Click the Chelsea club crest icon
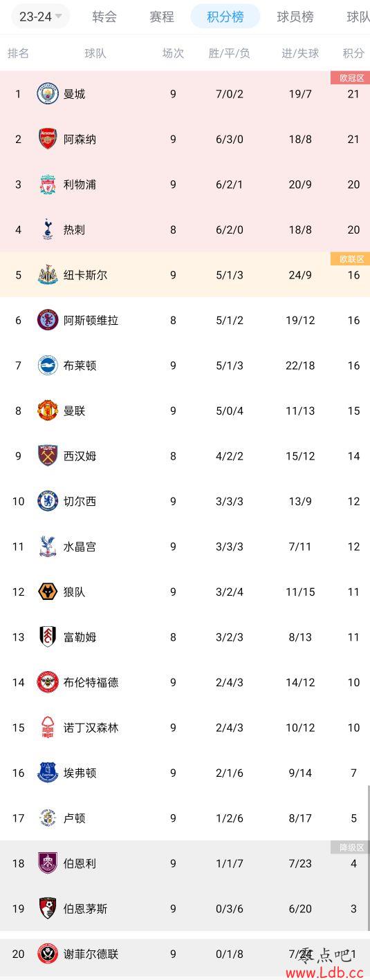The width and height of the screenshot is (370, 980). pos(48,501)
